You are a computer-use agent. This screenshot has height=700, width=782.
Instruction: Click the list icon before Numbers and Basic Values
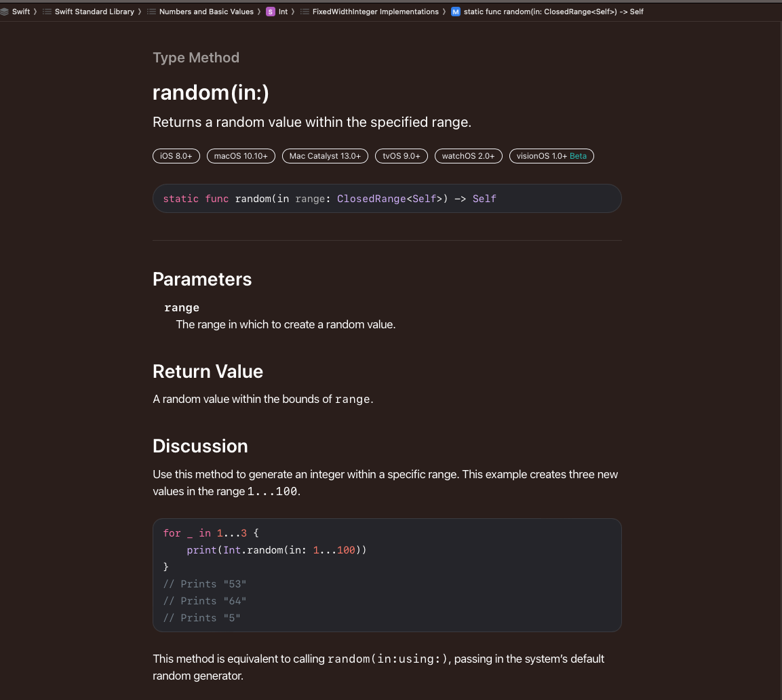(x=151, y=12)
